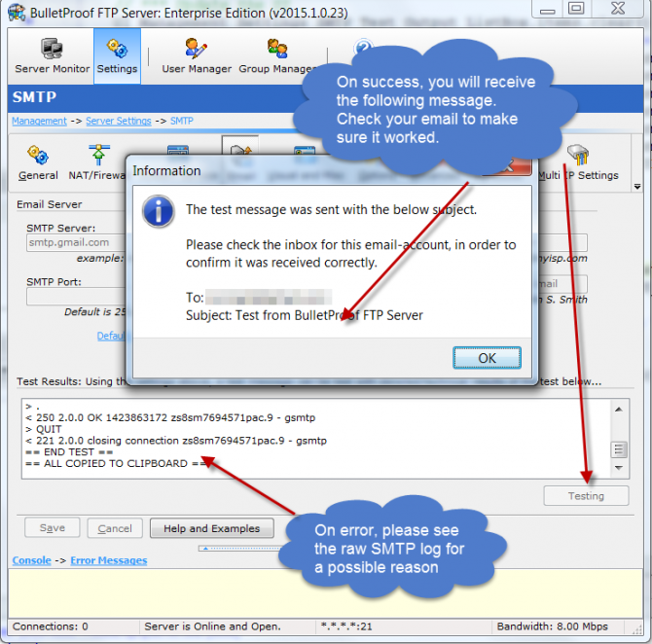The height and width of the screenshot is (644, 652).
Task: Click the *.*.*.*:21 status entry
Action: [x=346, y=626]
